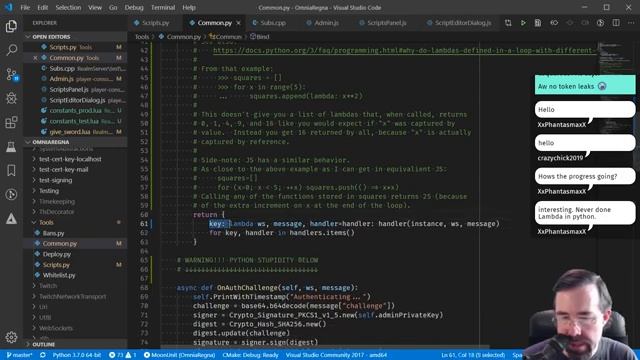Select Subs.cpp in Open Editors
This screenshot has width=640, height=360.
[76, 69]
